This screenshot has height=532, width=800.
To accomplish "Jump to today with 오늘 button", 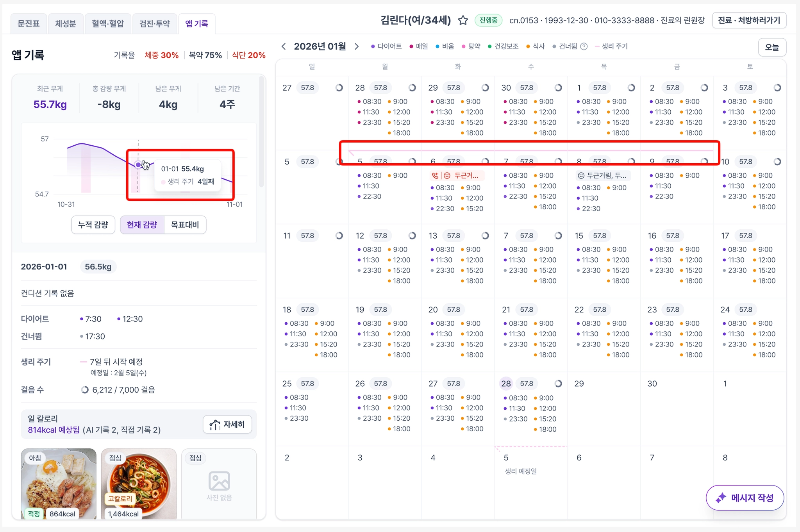I will [772, 47].
